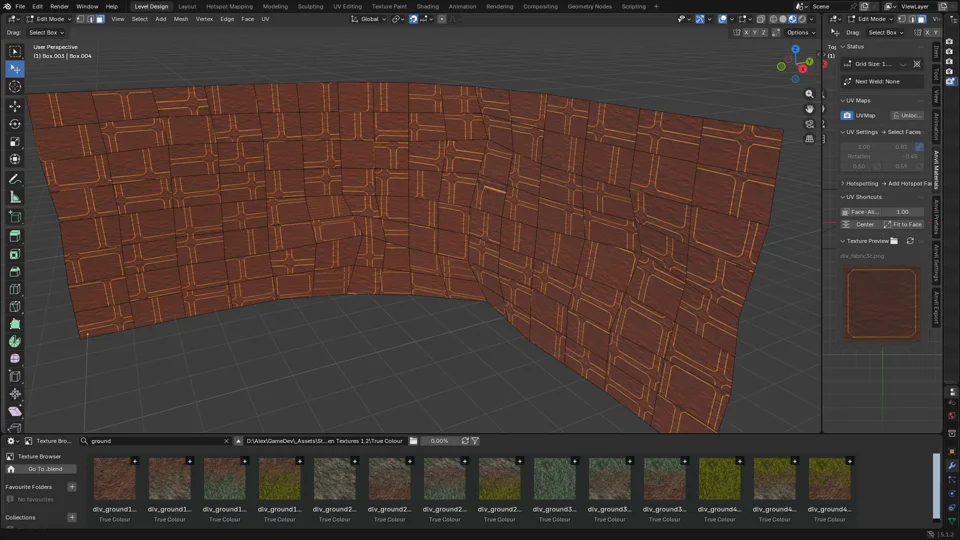The height and width of the screenshot is (540, 960).
Task: Switch to UV Editing workspace tab
Action: click(347, 6)
